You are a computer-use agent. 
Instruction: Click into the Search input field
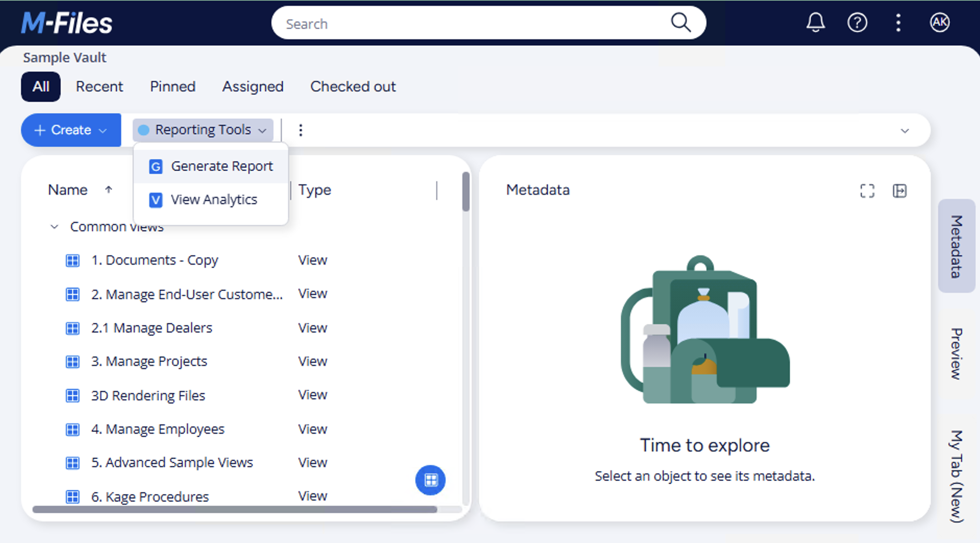click(470, 24)
